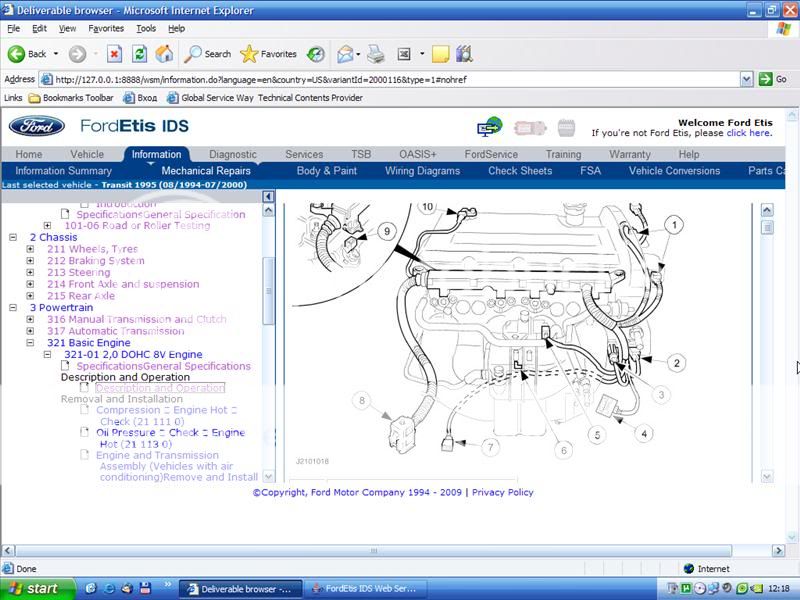Click diagram pane scroll-down arrow
The image size is (800, 600).
[767, 477]
